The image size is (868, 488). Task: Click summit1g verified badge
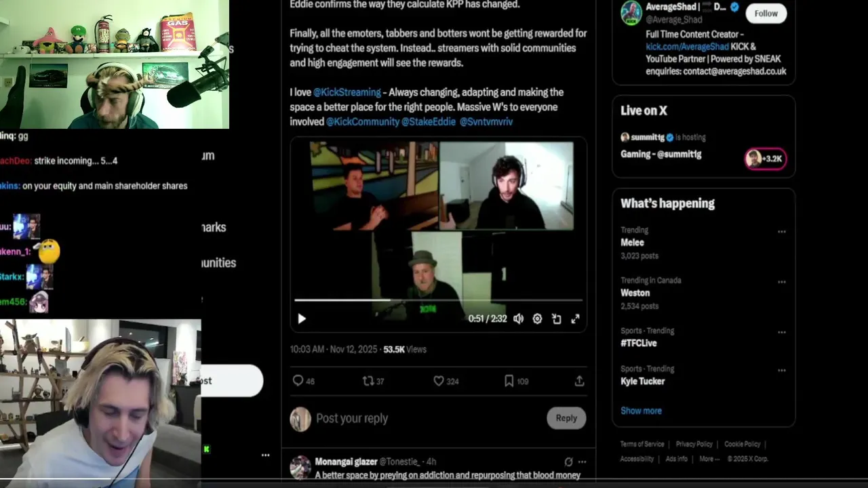point(670,138)
